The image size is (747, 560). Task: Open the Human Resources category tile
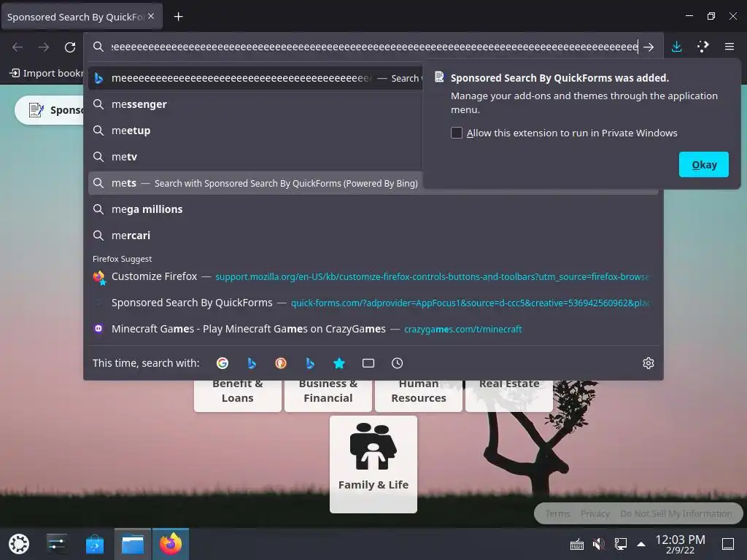pyautogui.click(x=418, y=395)
